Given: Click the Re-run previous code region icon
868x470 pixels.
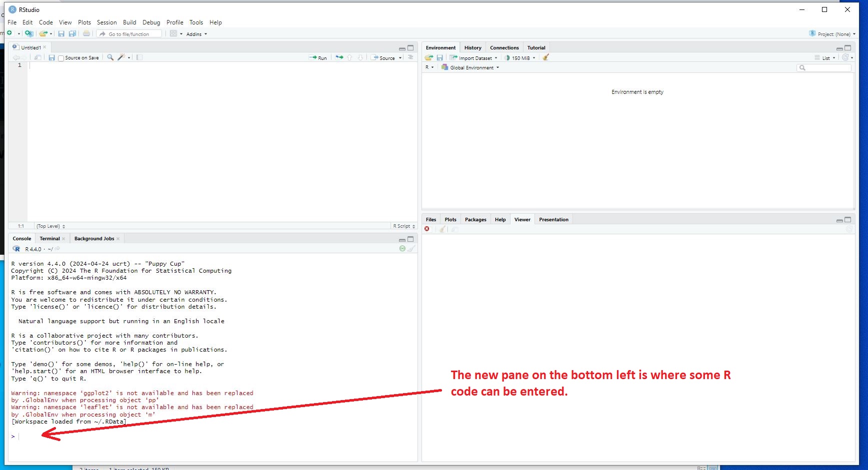Looking at the screenshot, I should [x=339, y=57].
